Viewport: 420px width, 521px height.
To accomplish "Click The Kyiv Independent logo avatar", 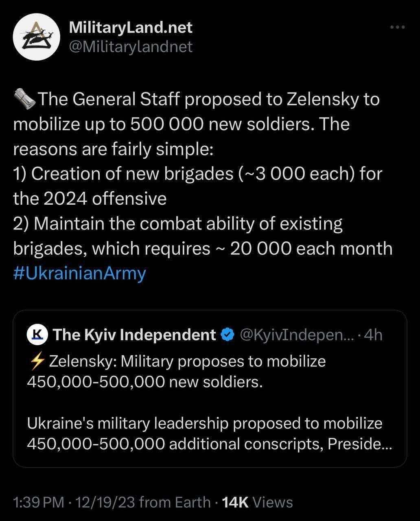I will pos(37,335).
